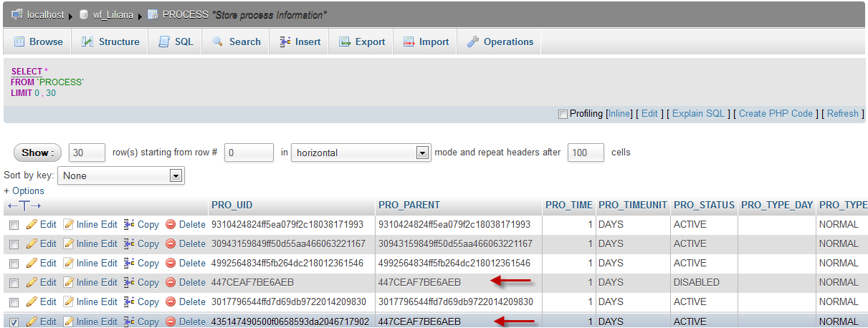Click the Create PHP Code link

click(x=776, y=114)
